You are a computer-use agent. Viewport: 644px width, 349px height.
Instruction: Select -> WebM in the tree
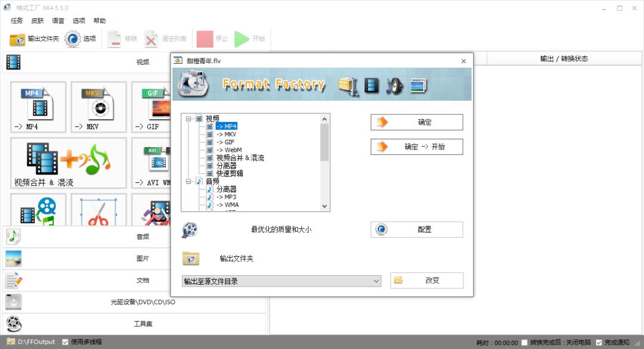(x=229, y=149)
